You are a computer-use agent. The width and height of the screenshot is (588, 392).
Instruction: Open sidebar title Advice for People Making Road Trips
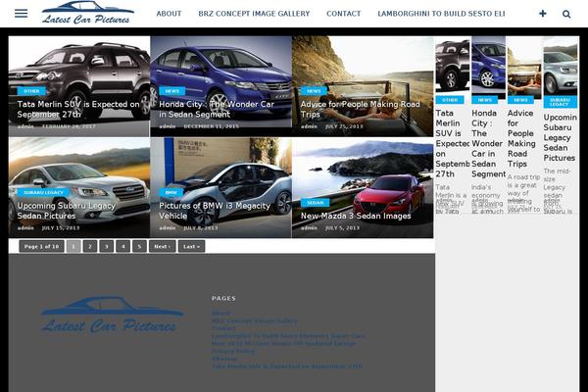(x=521, y=138)
